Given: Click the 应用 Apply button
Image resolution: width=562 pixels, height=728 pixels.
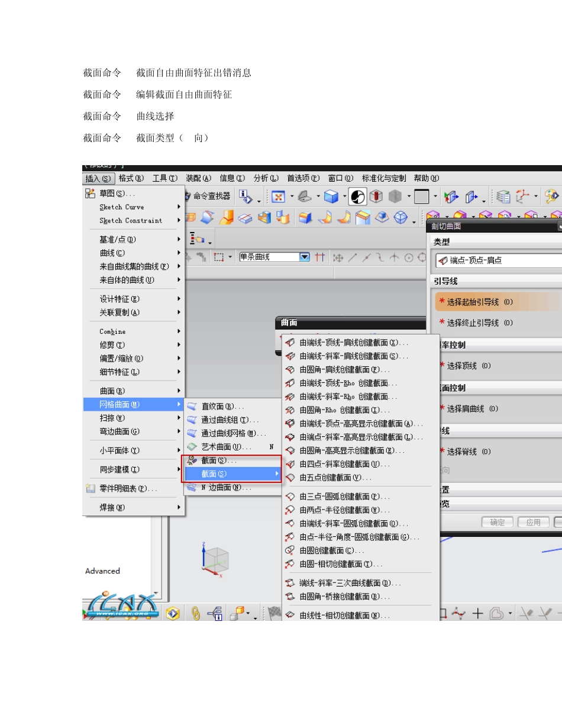Looking at the screenshot, I should pyautogui.click(x=534, y=522).
